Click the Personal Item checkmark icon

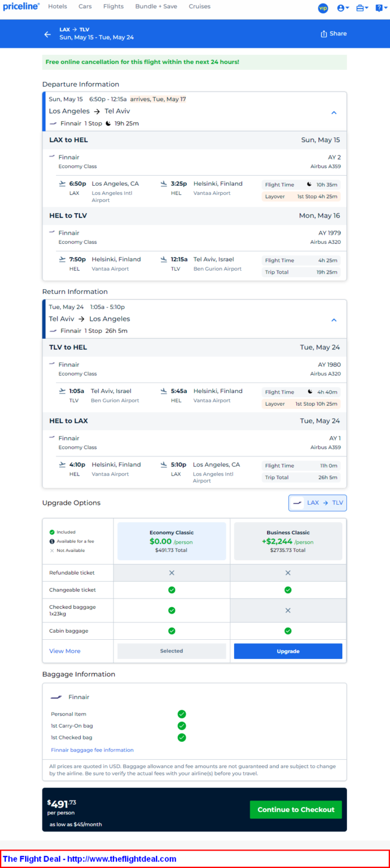click(x=182, y=714)
